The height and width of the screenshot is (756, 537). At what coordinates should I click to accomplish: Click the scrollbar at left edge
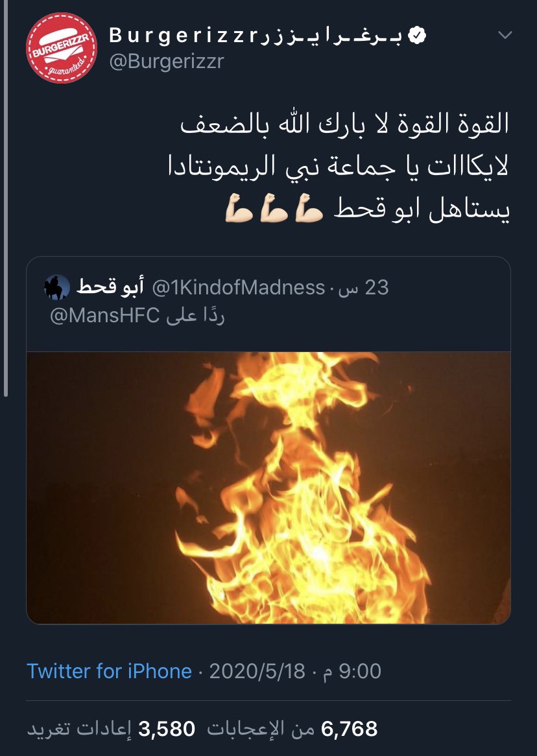(x=6, y=198)
